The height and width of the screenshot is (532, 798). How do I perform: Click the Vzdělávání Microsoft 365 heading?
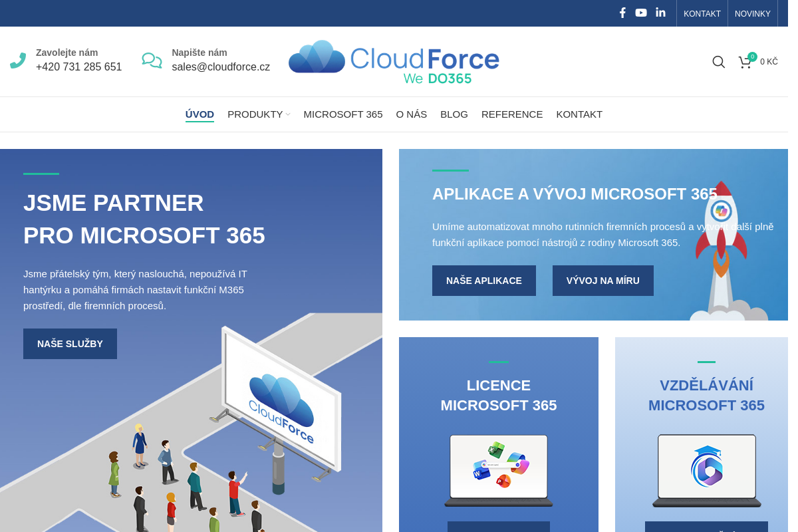pyautogui.click(x=706, y=396)
